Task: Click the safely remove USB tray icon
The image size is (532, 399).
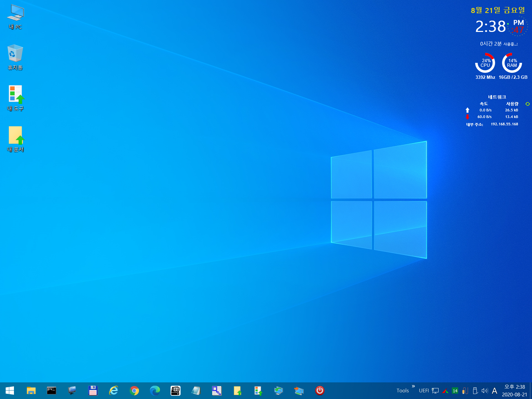Action: pos(475,391)
